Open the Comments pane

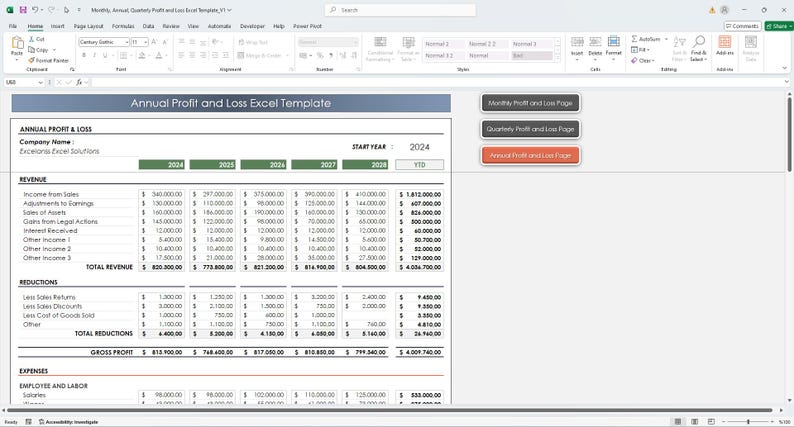pyautogui.click(x=742, y=26)
